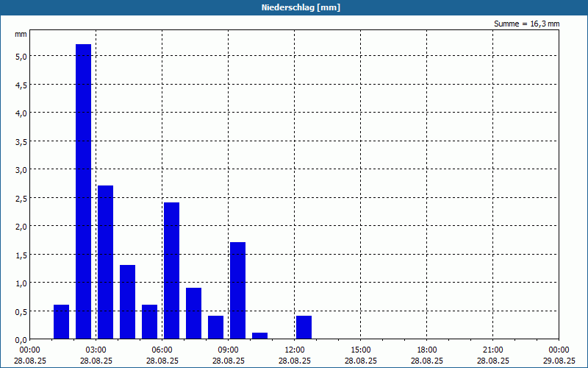Click the 5,0 y-axis label
The height and width of the screenshot is (368, 588).
21,57
